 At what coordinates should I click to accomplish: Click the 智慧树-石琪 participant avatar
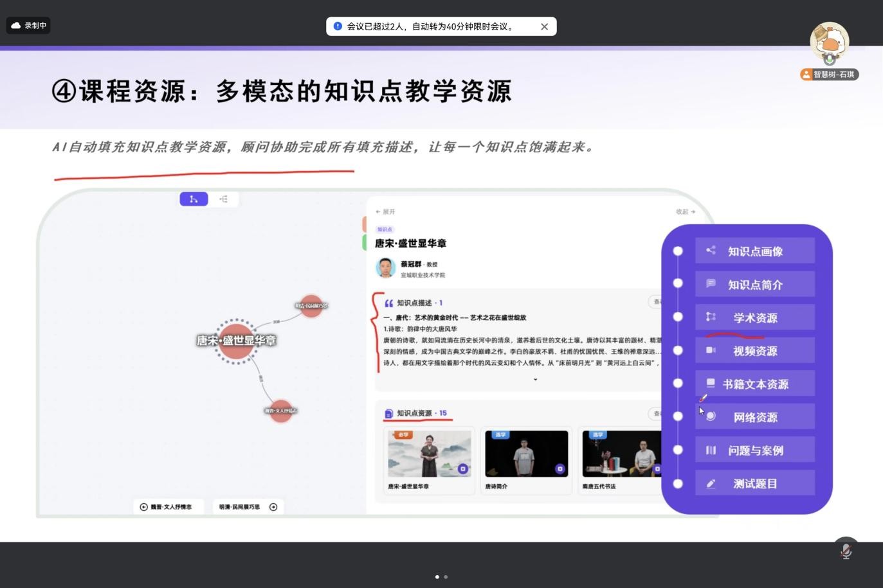829,42
